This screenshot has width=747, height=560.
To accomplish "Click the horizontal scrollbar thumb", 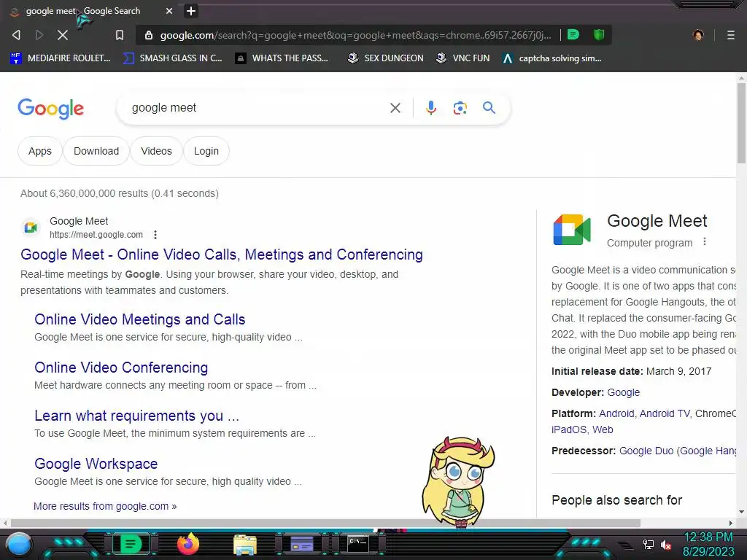I will [x=325, y=523].
